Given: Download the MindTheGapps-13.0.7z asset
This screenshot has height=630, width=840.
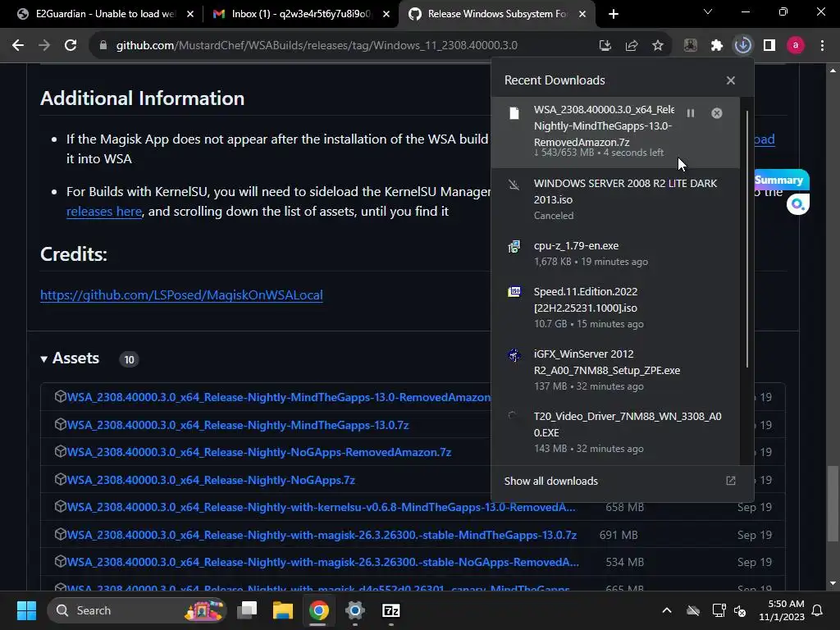Looking at the screenshot, I should (x=238, y=425).
